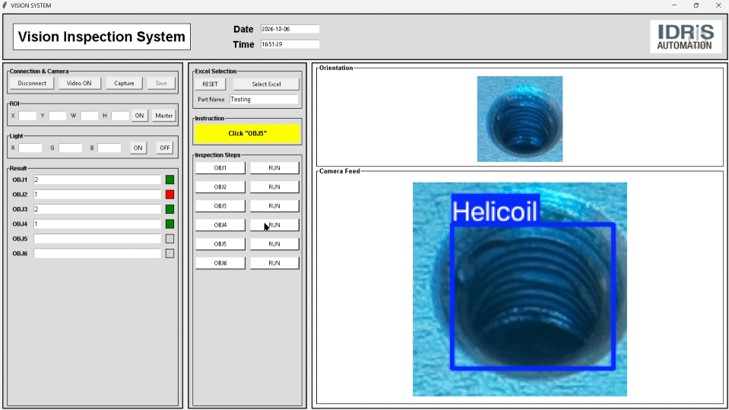The image size is (729, 410).
Task: Click the Time field
Action: pos(290,44)
